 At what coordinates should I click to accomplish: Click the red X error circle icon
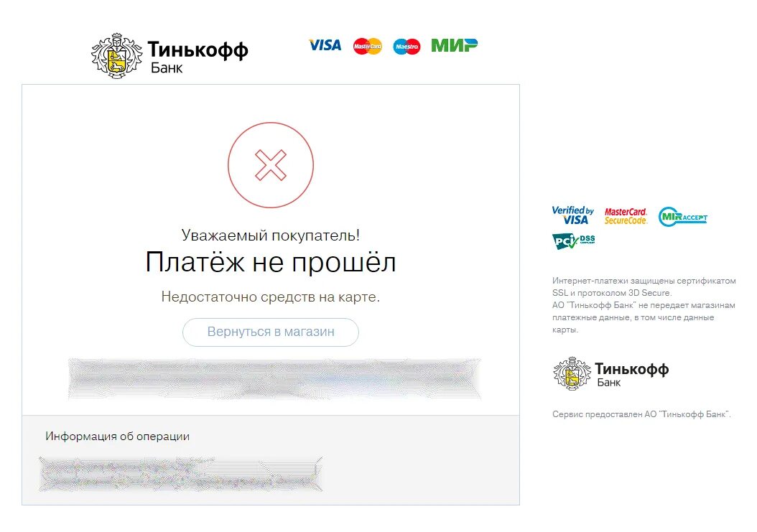(x=270, y=165)
